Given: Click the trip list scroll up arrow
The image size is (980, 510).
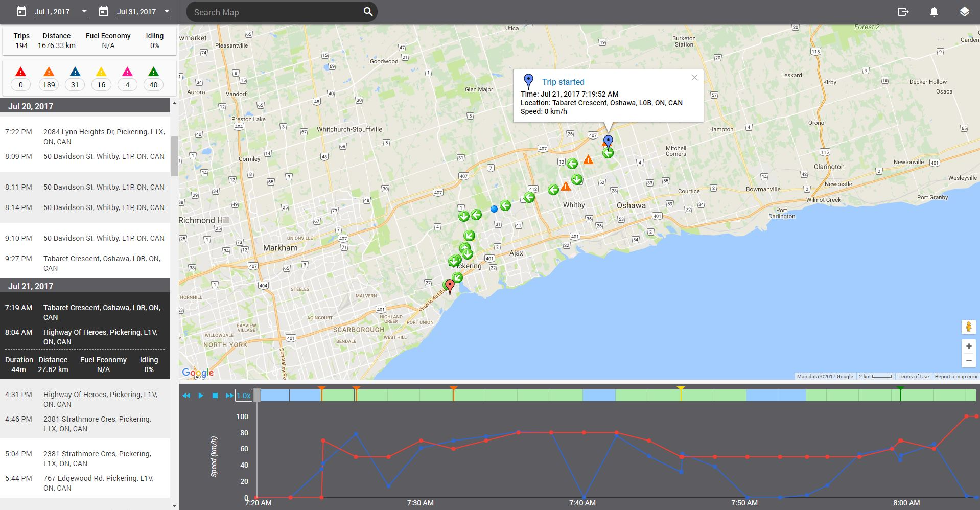Looking at the screenshot, I should [x=174, y=103].
